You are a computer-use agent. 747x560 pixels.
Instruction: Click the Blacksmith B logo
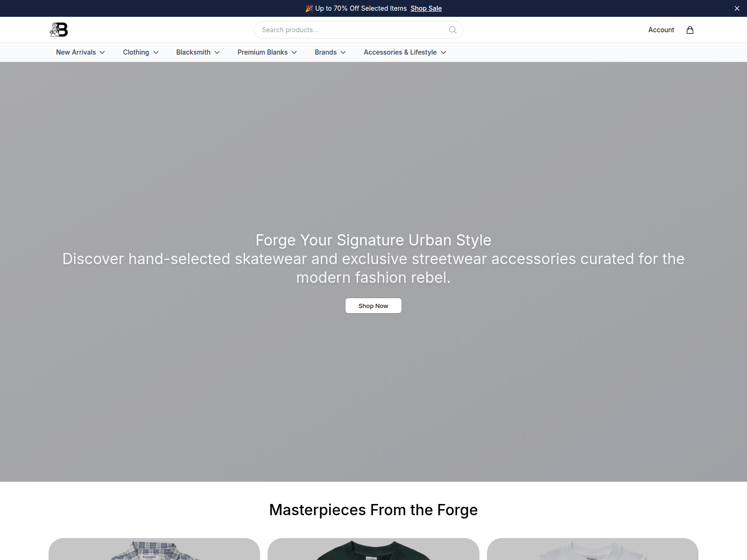(59, 30)
